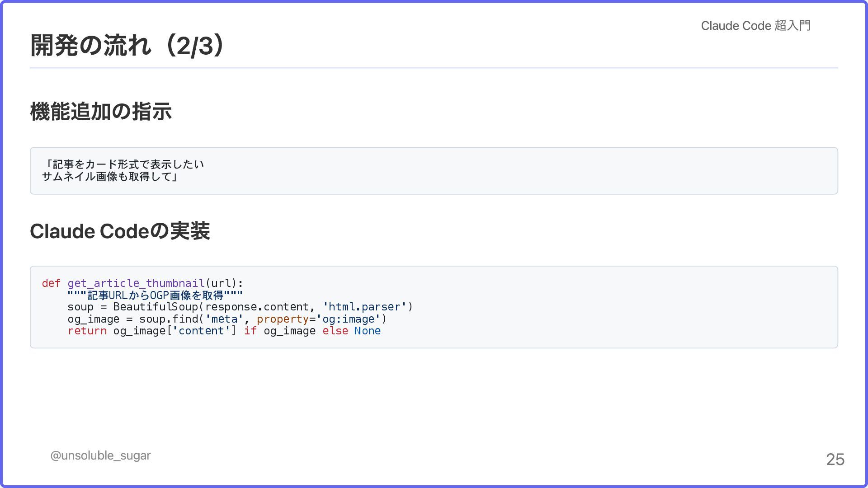Click the return keyword in the code
This screenshot has height=488, width=868.
coord(87,331)
